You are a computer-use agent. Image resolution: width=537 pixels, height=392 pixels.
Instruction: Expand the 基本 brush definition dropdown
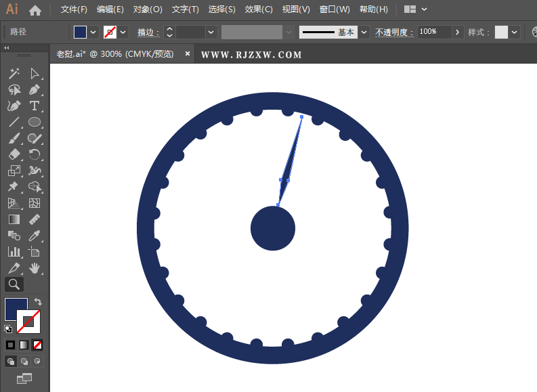click(364, 32)
